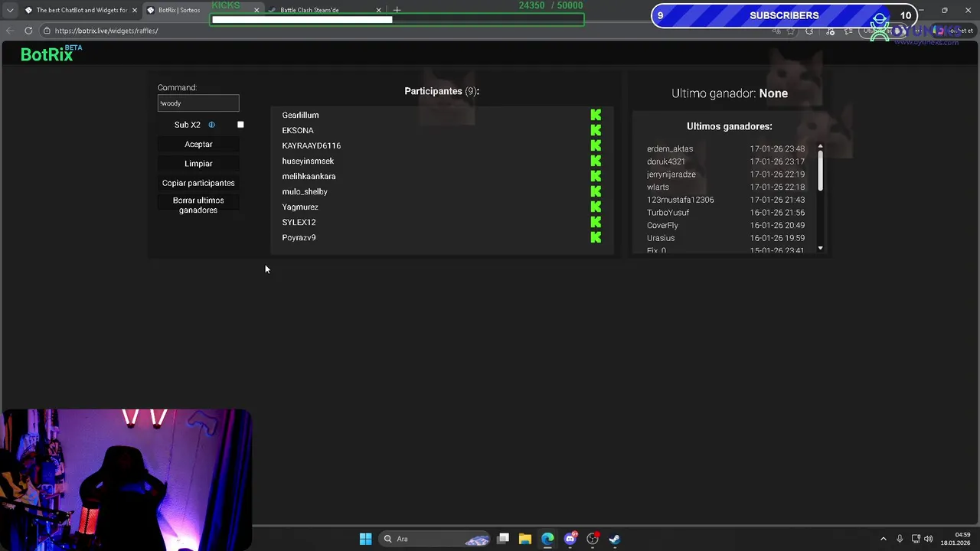This screenshot has height=551, width=980.
Task: Switch to Microsoft Edge in the taskbar
Action: coord(547,539)
